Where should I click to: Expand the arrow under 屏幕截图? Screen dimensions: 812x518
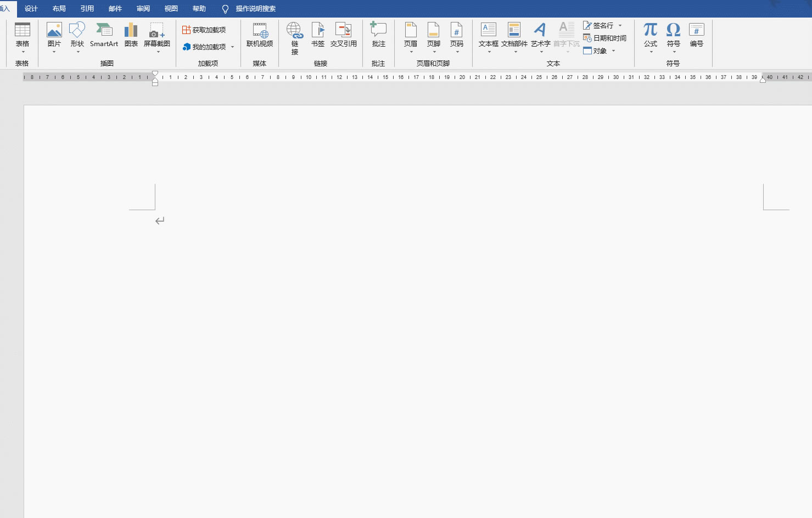click(158, 52)
